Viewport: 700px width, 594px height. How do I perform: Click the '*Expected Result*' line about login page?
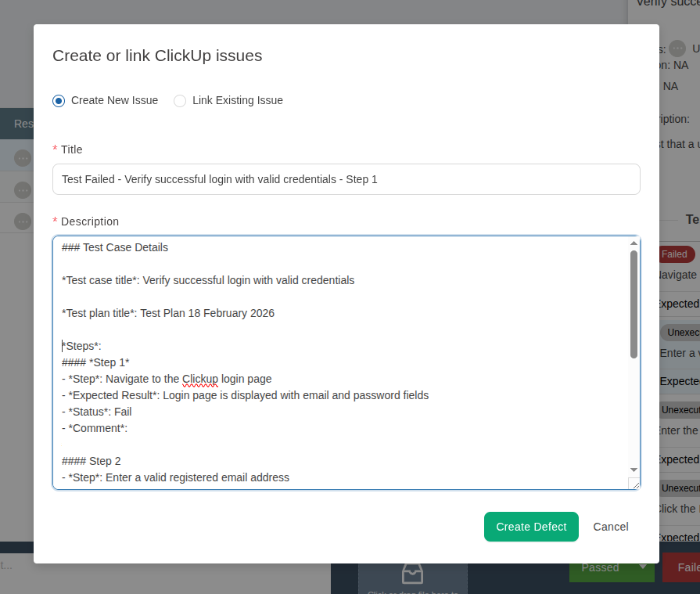click(x=245, y=395)
